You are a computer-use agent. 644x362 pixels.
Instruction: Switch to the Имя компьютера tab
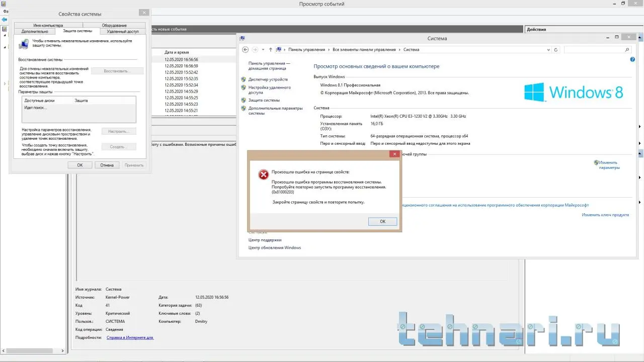(48, 25)
